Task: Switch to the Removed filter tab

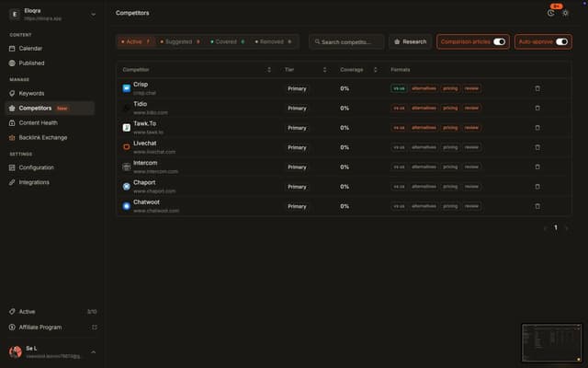Action: pyautogui.click(x=273, y=41)
